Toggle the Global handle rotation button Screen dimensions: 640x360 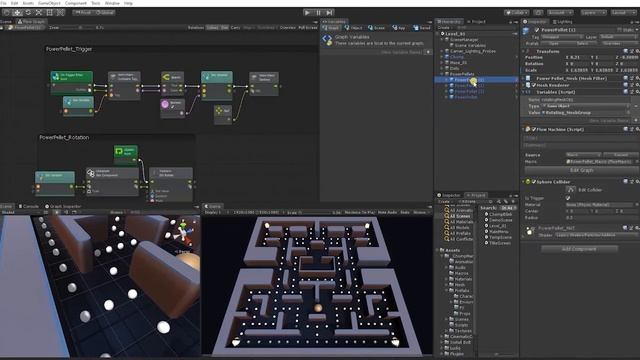[x=105, y=13]
